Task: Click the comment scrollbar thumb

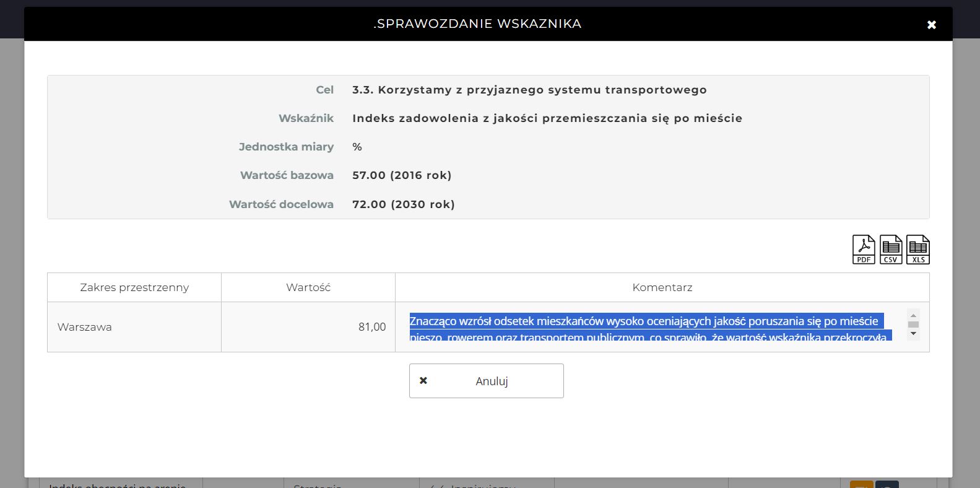Action: point(913,325)
